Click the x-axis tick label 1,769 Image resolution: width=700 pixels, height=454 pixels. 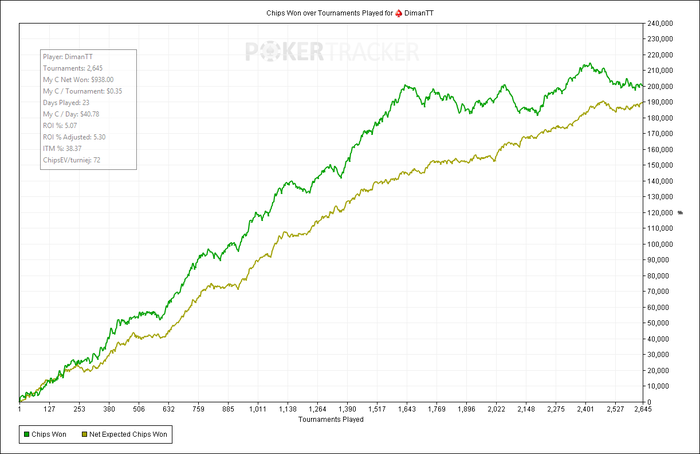pos(437,409)
